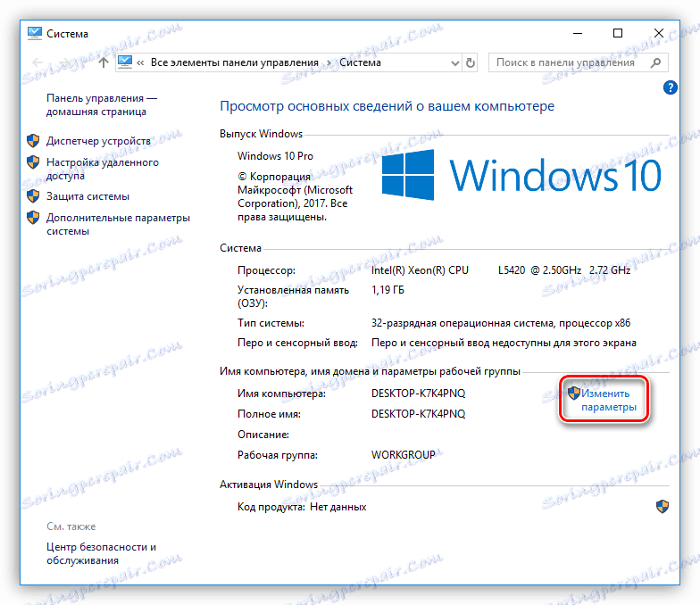Open Защита системы link
The height and width of the screenshot is (605, 700).
pos(87,196)
